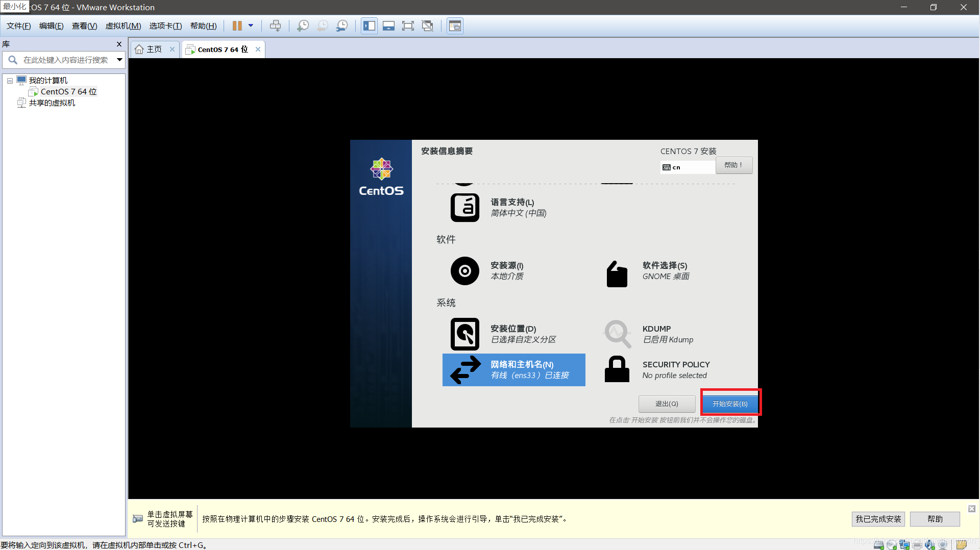Enter full screen mode icon
The height and width of the screenshot is (550, 980).
pos(408,26)
